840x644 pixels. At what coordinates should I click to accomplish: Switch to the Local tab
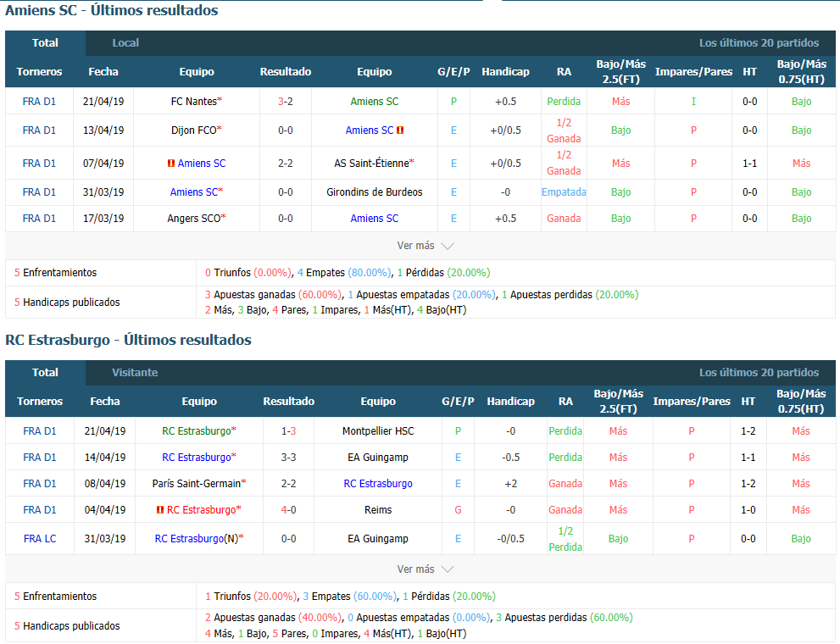click(x=125, y=43)
